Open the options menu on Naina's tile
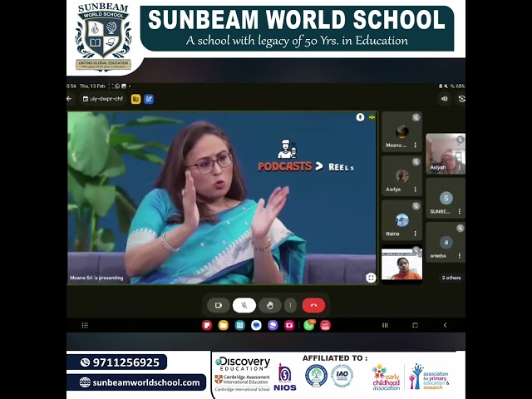The height and width of the screenshot is (399, 532). click(x=415, y=234)
